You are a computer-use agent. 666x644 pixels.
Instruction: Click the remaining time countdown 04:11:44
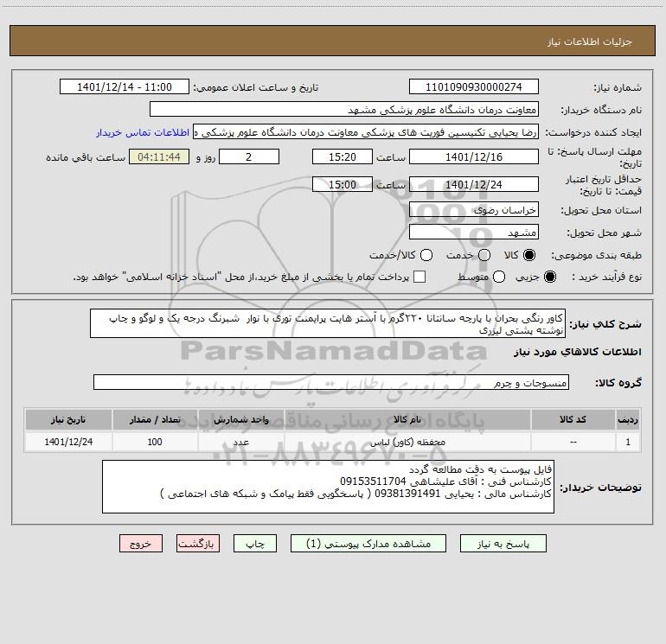click(x=159, y=156)
